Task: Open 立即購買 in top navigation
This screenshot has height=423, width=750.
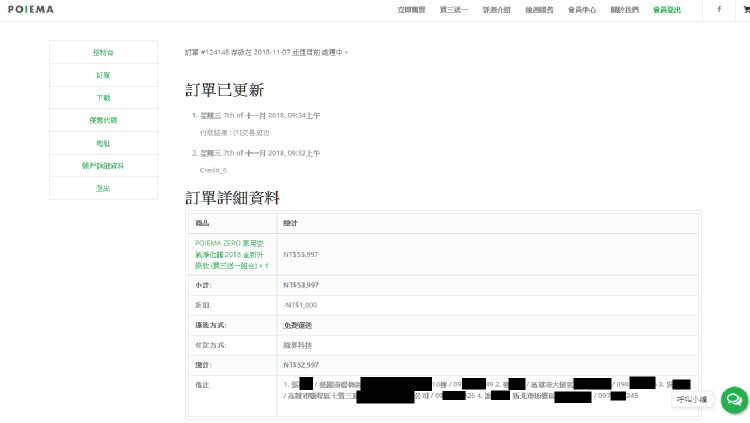Action: pyautogui.click(x=411, y=10)
